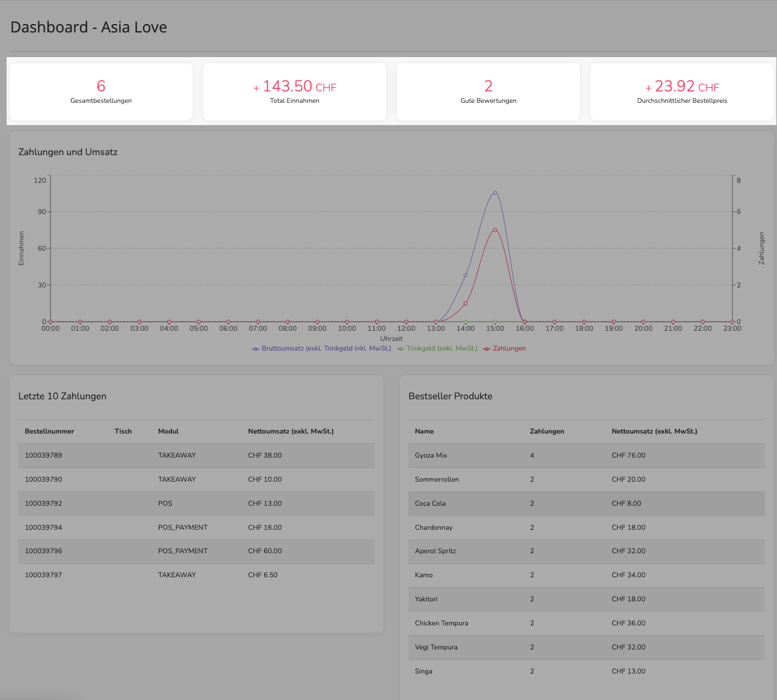Click Zahlungen data point at 14:00
The height and width of the screenshot is (700, 777).
click(x=465, y=304)
